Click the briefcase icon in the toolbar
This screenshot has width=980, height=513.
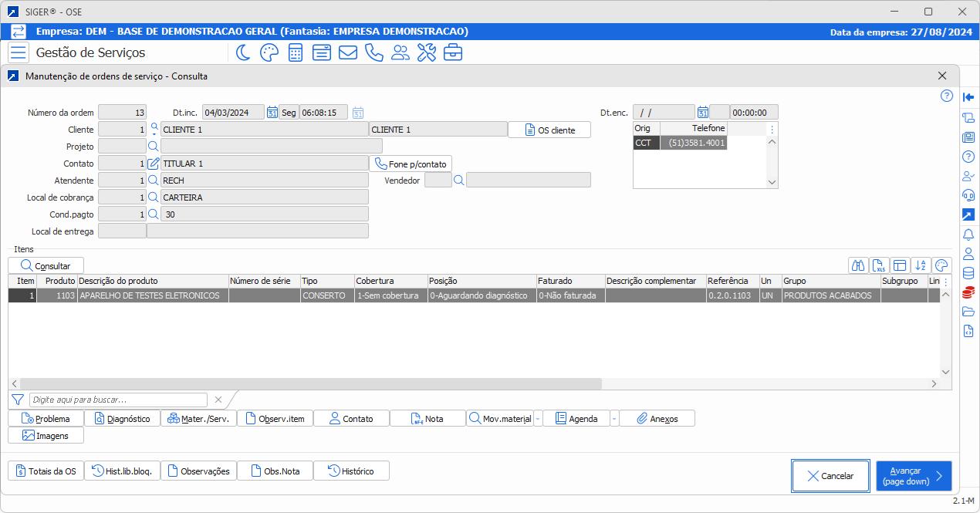(x=452, y=52)
